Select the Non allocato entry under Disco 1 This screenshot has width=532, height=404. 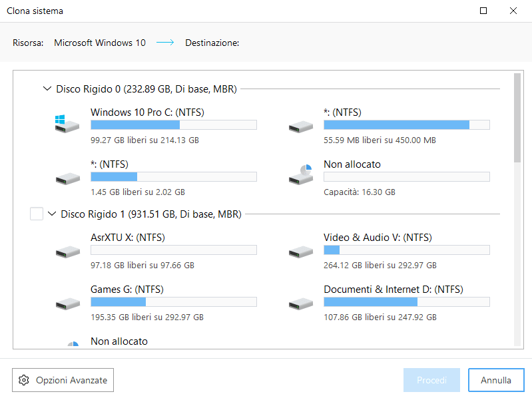119,341
